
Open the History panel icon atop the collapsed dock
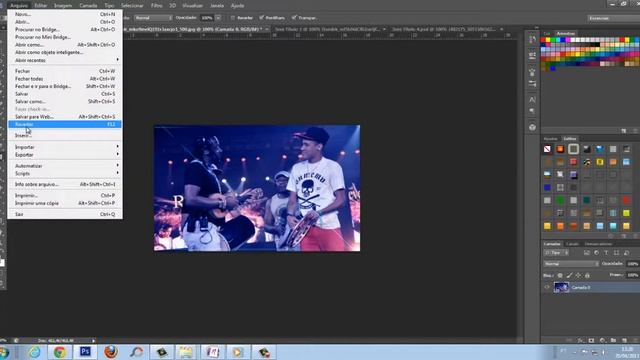click(x=532, y=40)
